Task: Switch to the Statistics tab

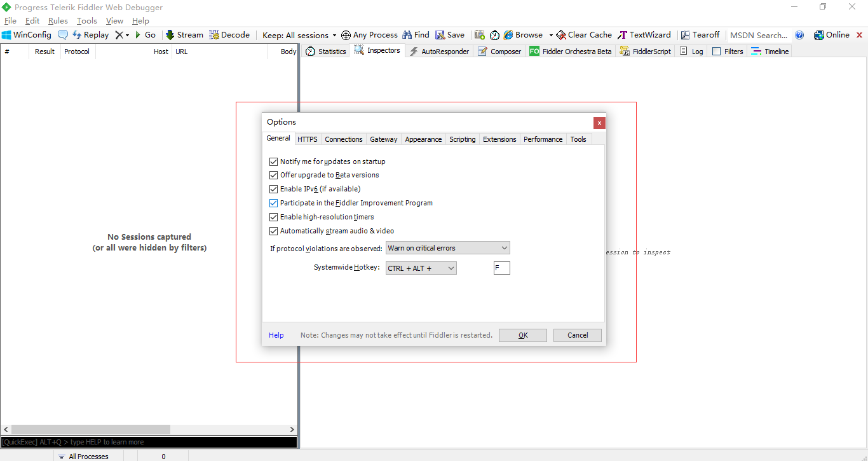Action: (x=325, y=52)
